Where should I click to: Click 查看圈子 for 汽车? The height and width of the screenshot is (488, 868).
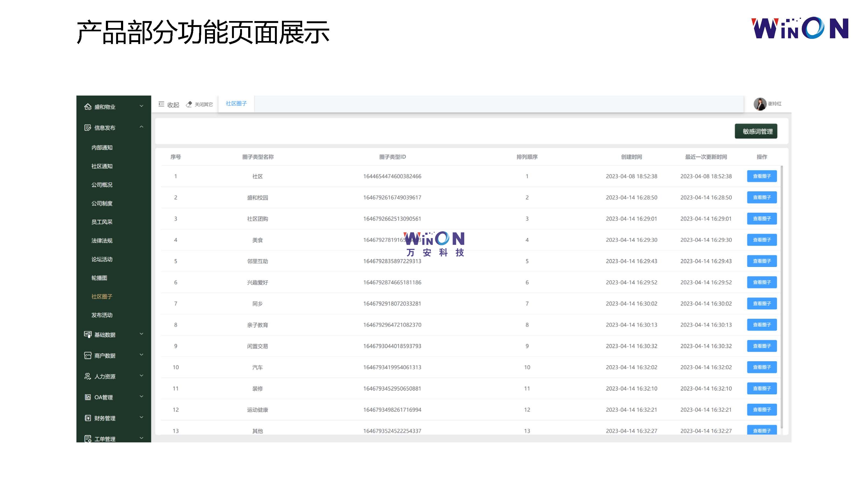762,367
